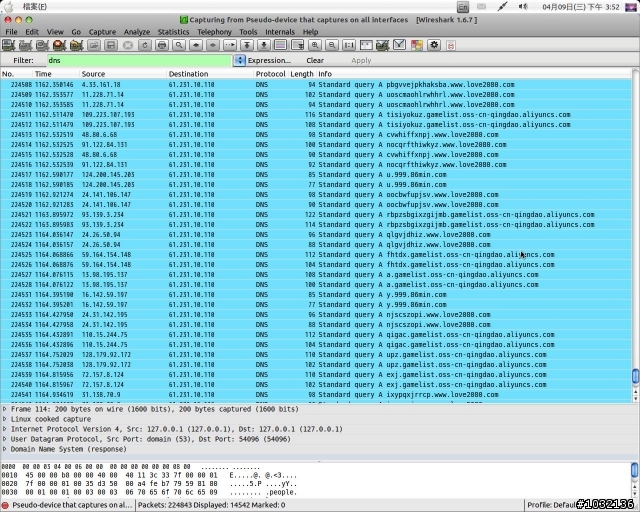640x512 pixels.
Task: Open the View menu
Action: click(x=55, y=32)
